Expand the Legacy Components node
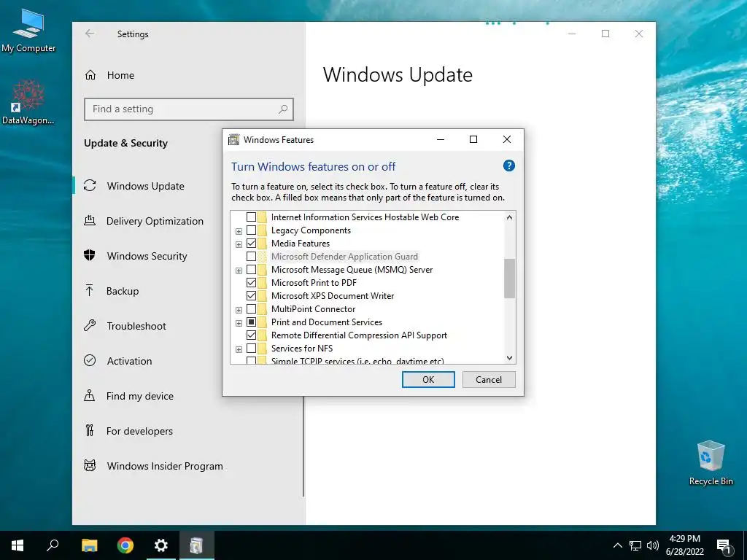Screen dimensions: 747x560 239,231
